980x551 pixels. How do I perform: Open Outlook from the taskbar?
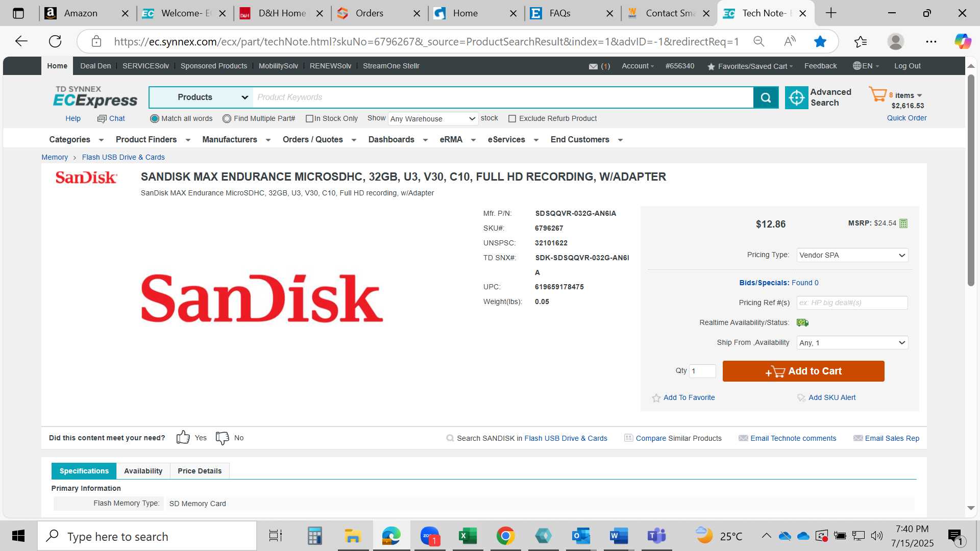[581, 536]
